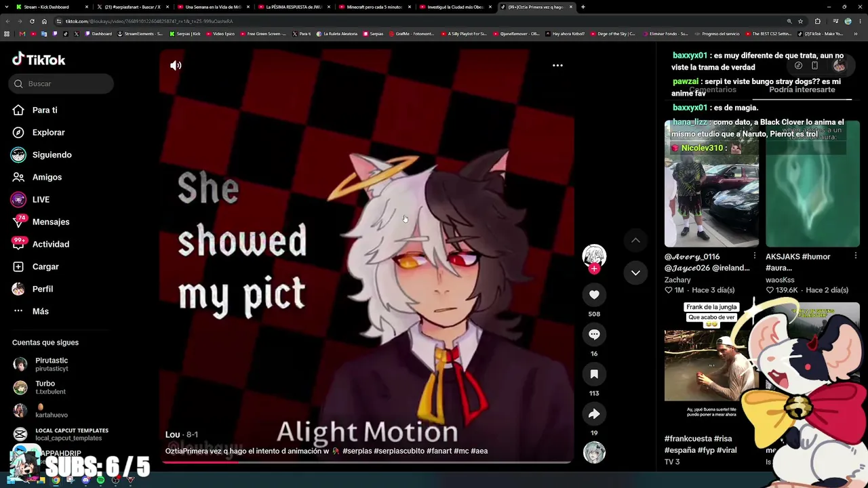
Task: Open the Cargar upload page
Action: click(45, 266)
